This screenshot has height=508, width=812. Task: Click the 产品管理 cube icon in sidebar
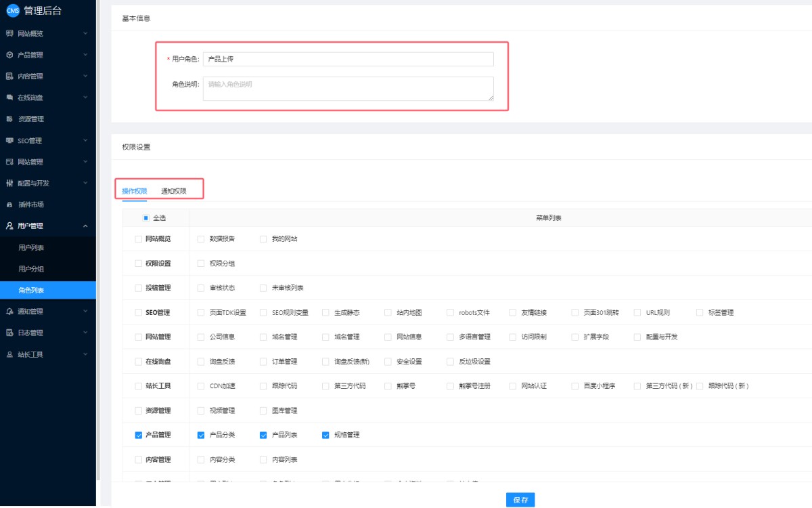(x=9, y=55)
